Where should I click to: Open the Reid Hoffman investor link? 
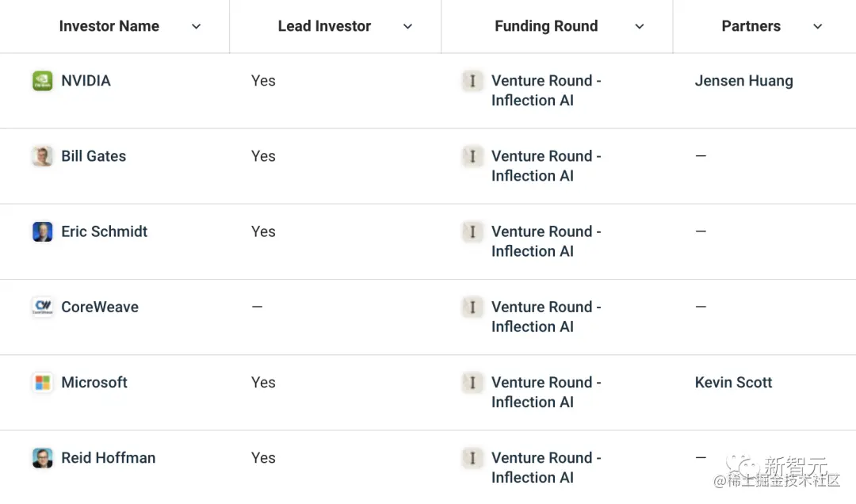(109, 458)
